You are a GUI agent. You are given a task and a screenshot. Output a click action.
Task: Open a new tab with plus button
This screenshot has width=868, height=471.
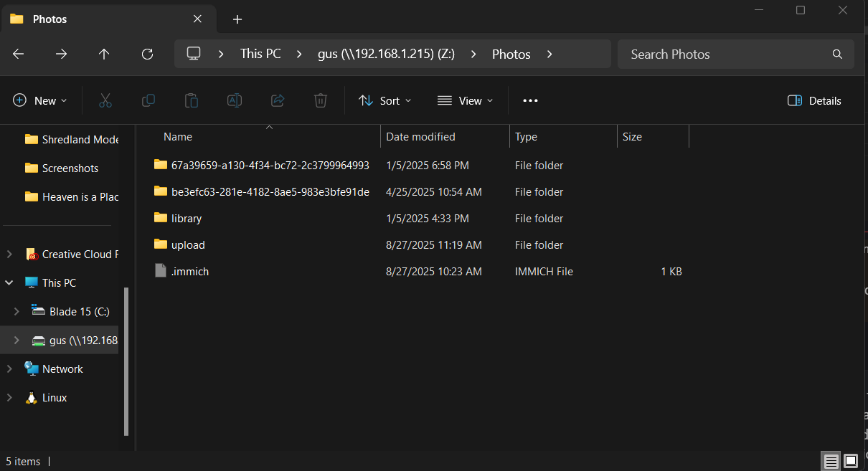coord(237,19)
